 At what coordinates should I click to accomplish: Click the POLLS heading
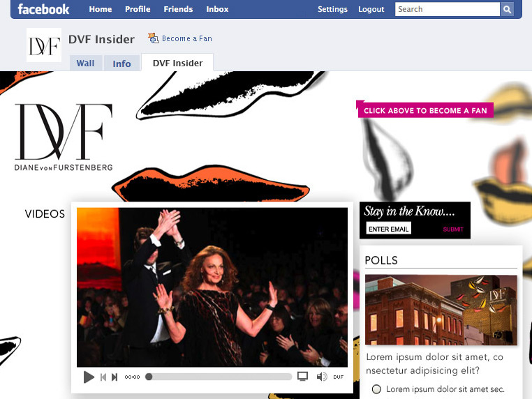pos(381,260)
